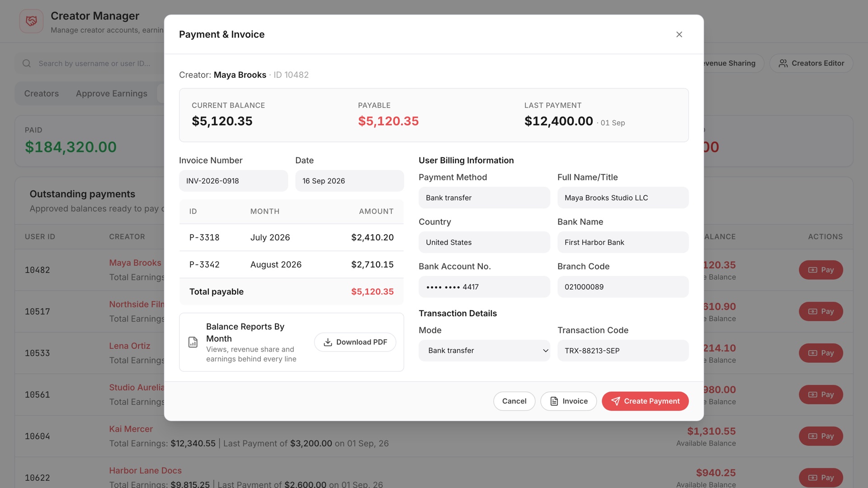
Task: Click the invoice document icon
Action: click(x=554, y=401)
